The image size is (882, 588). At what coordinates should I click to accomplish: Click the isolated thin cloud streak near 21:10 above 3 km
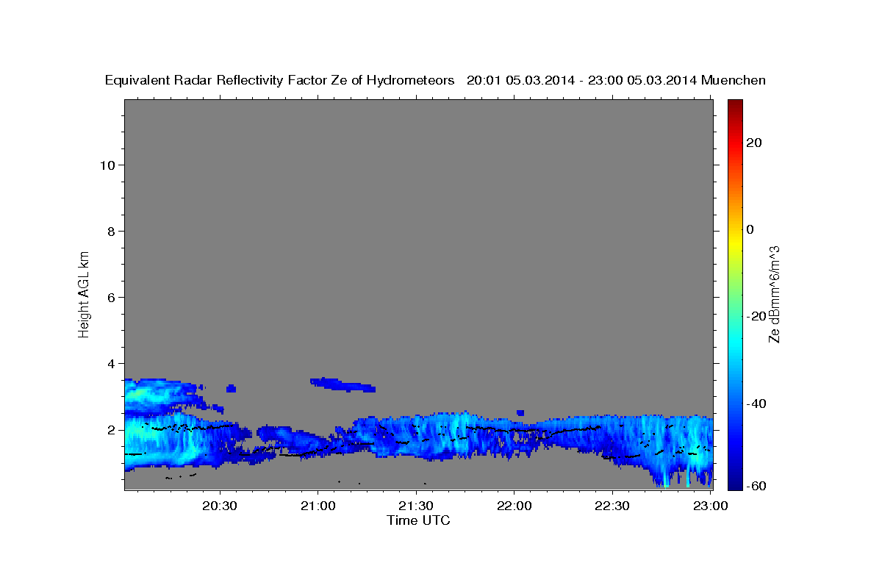click(x=343, y=384)
